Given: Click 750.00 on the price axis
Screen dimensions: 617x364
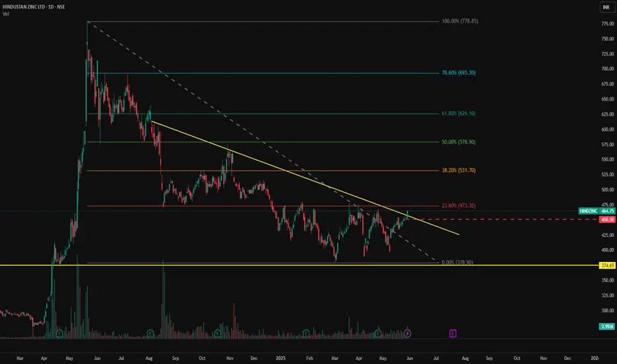Looking at the screenshot, I should click(608, 39).
